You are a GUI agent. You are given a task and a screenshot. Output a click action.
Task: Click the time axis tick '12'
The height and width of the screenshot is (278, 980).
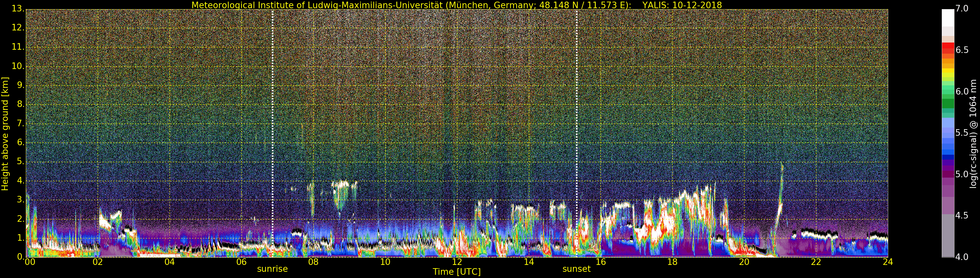457,262
